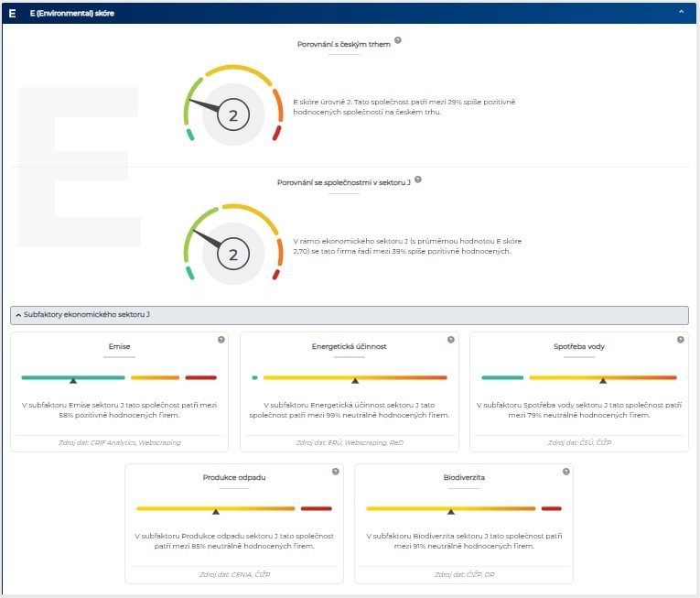Click the Energetická účinnost score bar
The width and height of the screenshot is (700, 598).
[x=349, y=377]
